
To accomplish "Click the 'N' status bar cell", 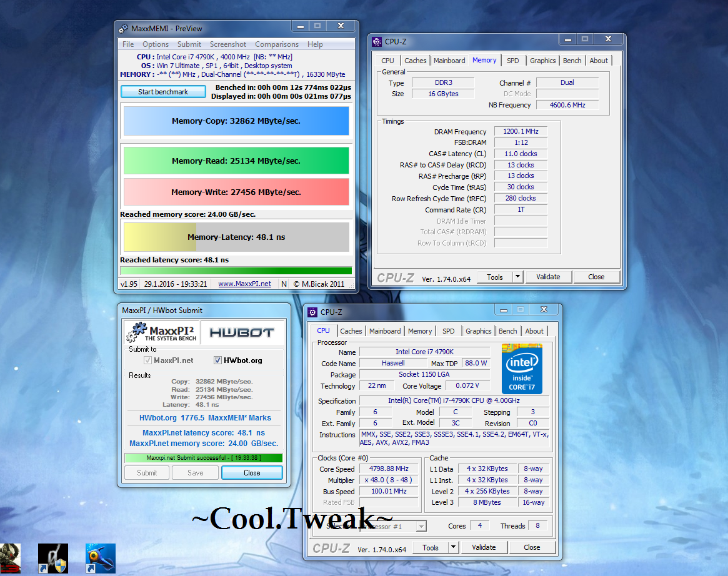I will click(x=284, y=284).
